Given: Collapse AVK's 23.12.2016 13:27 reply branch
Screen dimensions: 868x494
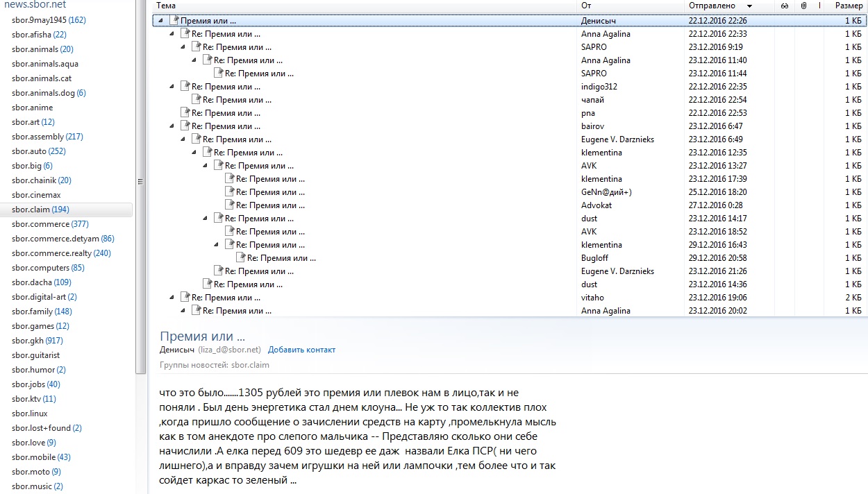Looking at the screenshot, I should (206, 166).
